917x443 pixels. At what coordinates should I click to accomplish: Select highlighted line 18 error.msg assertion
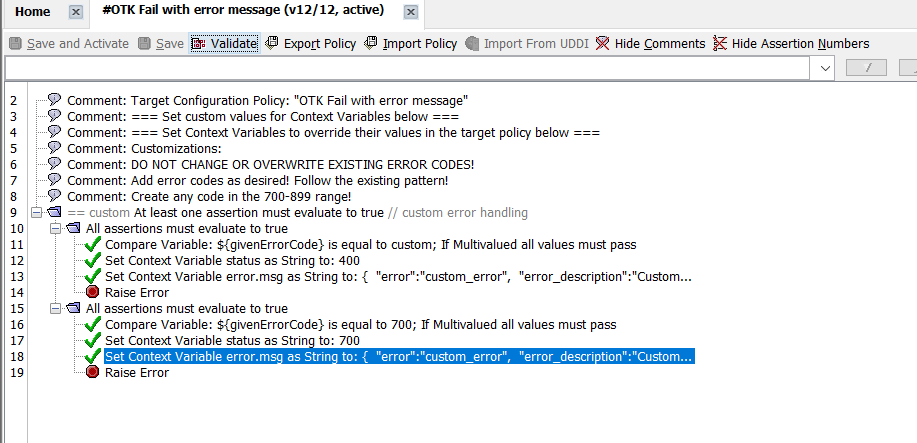coord(399,356)
